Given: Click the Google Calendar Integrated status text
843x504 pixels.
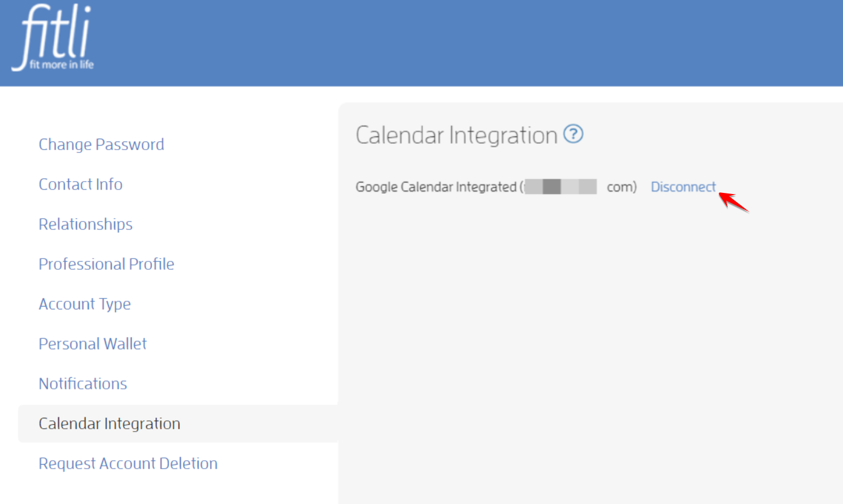Looking at the screenshot, I should [x=436, y=187].
